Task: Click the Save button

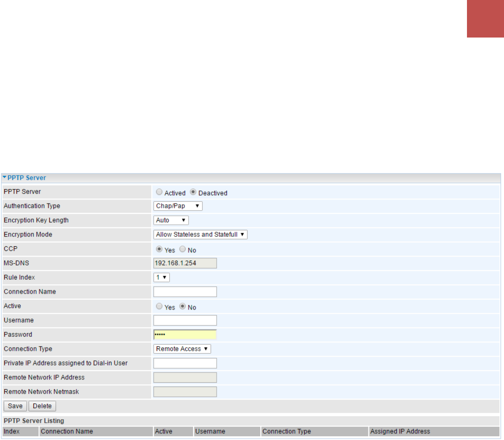Action: 15,406
